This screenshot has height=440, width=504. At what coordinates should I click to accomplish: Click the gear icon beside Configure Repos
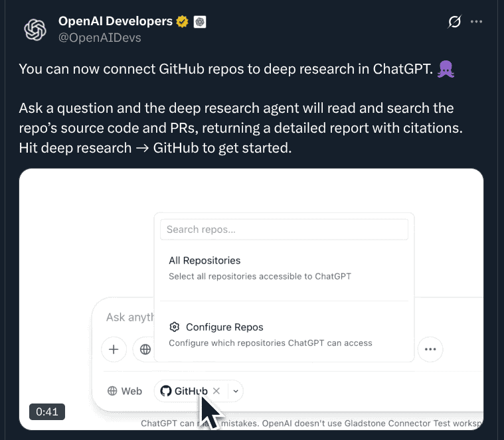point(175,327)
